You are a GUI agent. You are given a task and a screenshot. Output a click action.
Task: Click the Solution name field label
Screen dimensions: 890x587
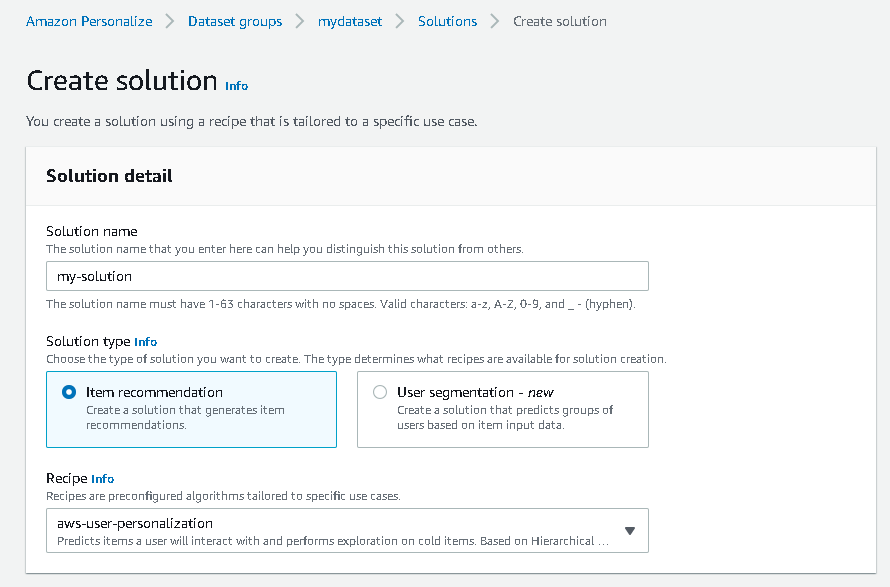(x=92, y=231)
